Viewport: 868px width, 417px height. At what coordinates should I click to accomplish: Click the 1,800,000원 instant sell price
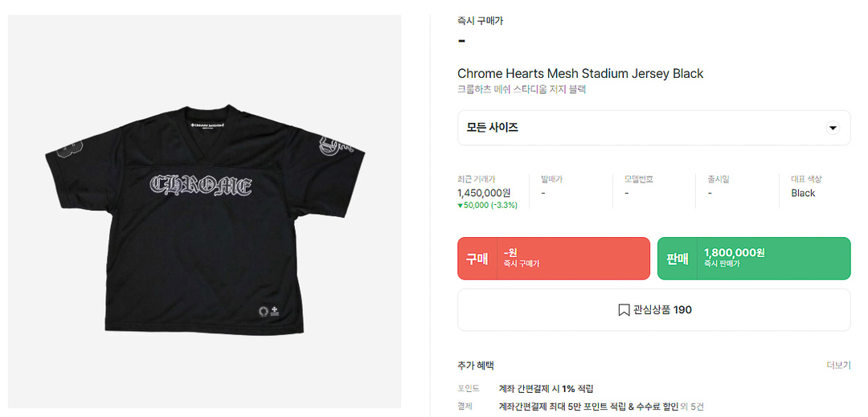[734, 252]
